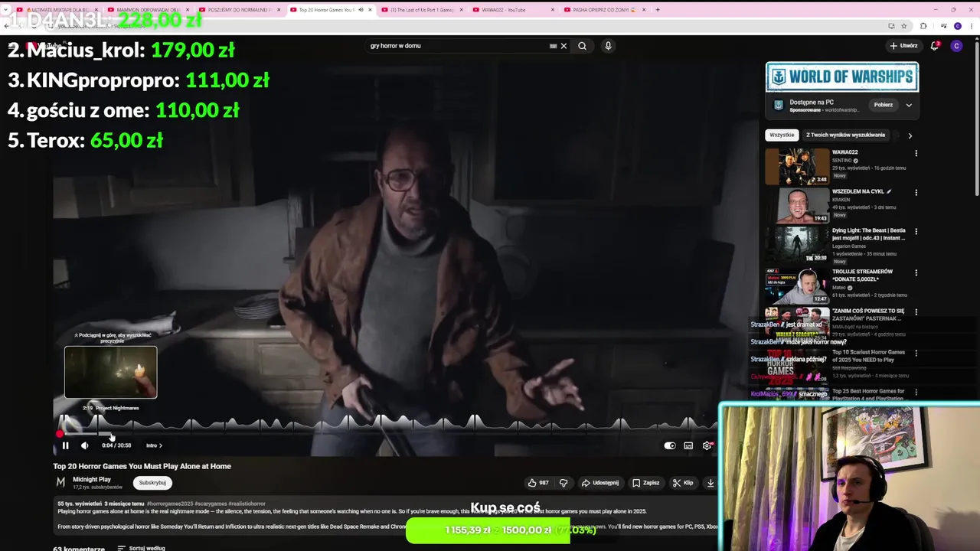Mute the video using the speaker icon
The image size is (980, 551).
(x=85, y=445)
